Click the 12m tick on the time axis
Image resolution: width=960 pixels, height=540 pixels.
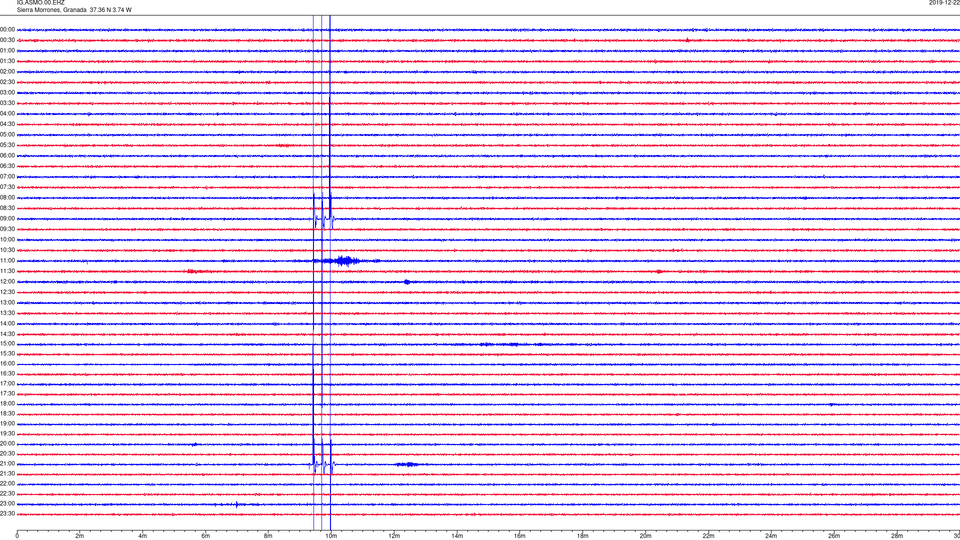(394, 536)
